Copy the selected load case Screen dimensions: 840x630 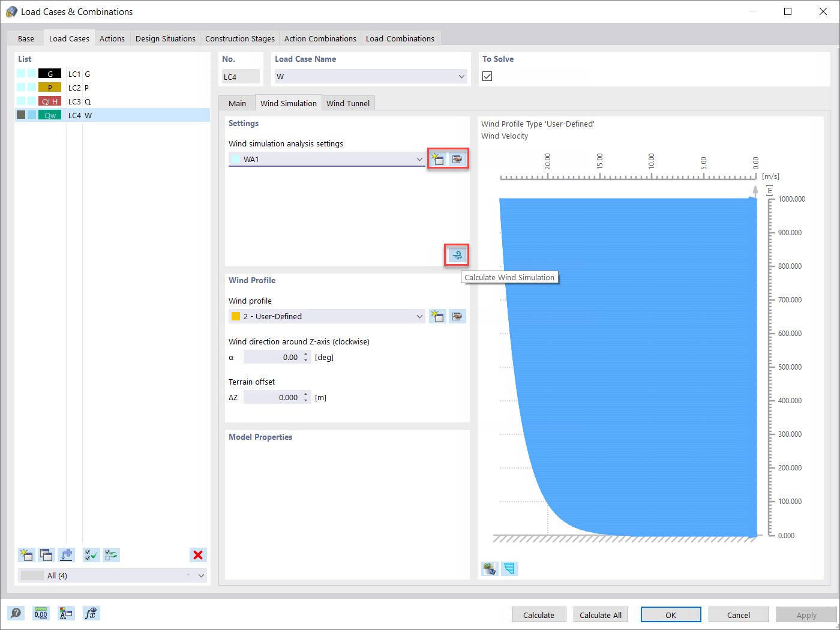[46, 555]
